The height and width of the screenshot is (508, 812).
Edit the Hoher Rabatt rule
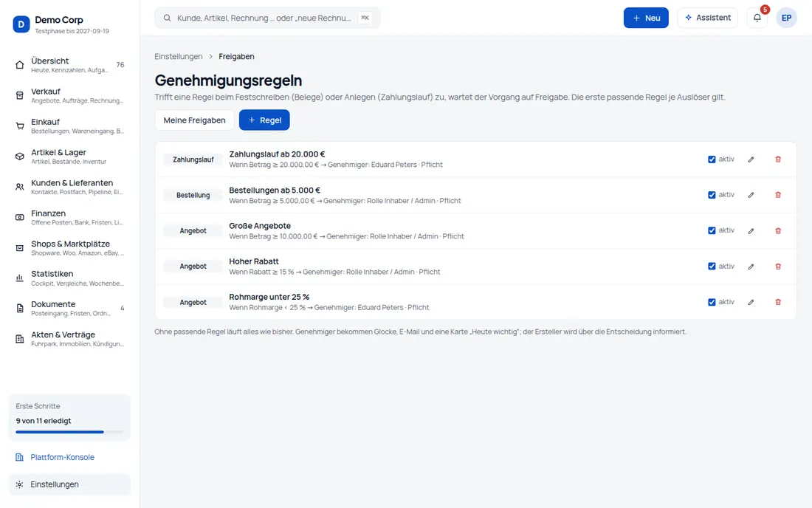[x=751, y=267]
